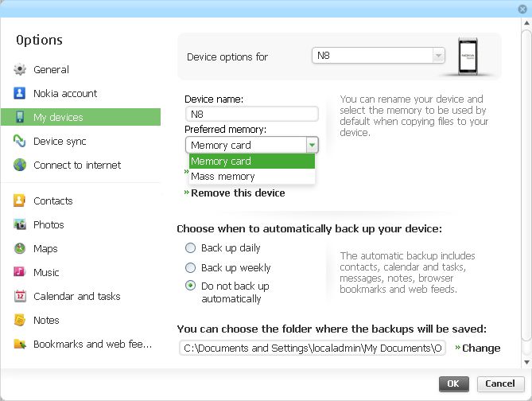Click the Nokia account person icon
Viewport: 532px width, 401px height.
click(20, 94)
